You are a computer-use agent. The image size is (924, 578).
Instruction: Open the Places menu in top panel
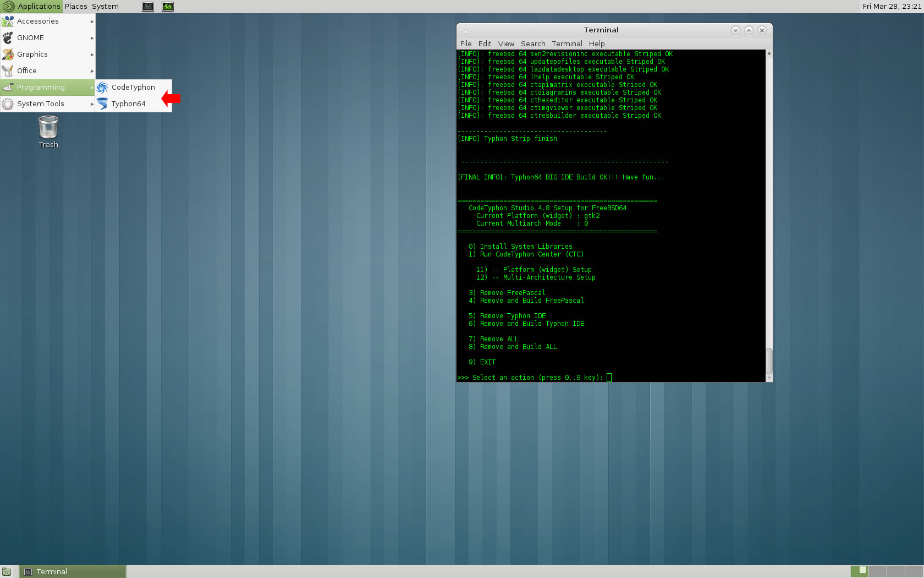tap(76, 6)
